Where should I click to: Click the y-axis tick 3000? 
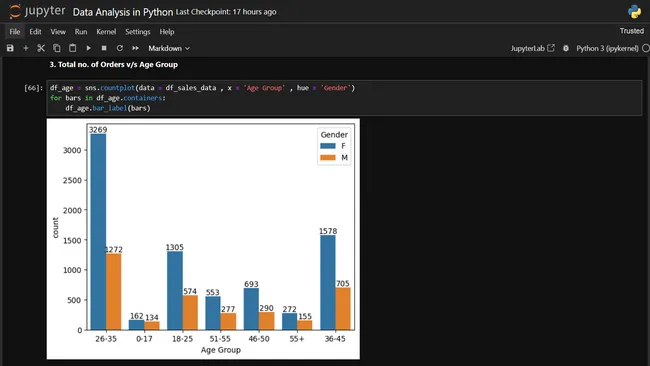coord(72,150)
